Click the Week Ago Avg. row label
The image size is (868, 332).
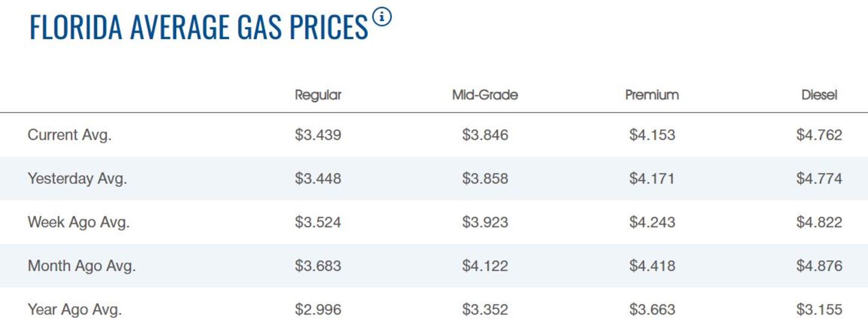click(79, 222)
